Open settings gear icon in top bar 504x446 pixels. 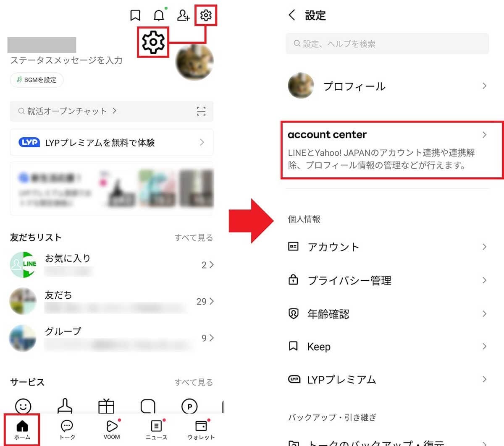[x=206, y=16]
